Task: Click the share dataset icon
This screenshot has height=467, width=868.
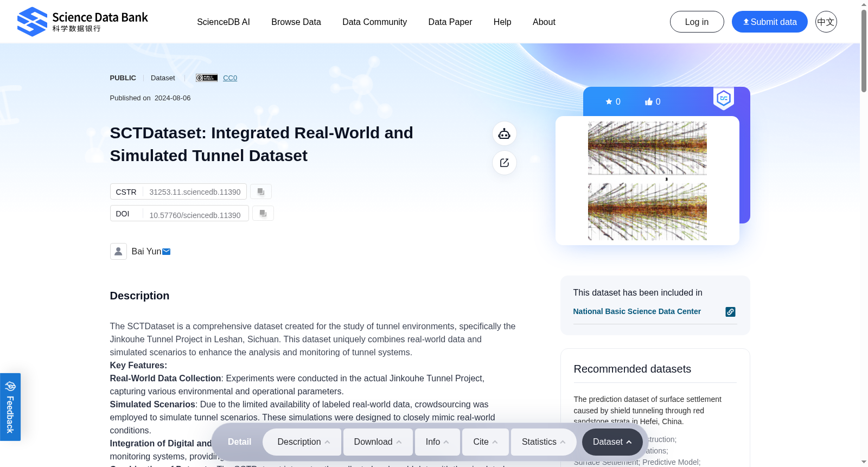Action: [x=505, y=163]
